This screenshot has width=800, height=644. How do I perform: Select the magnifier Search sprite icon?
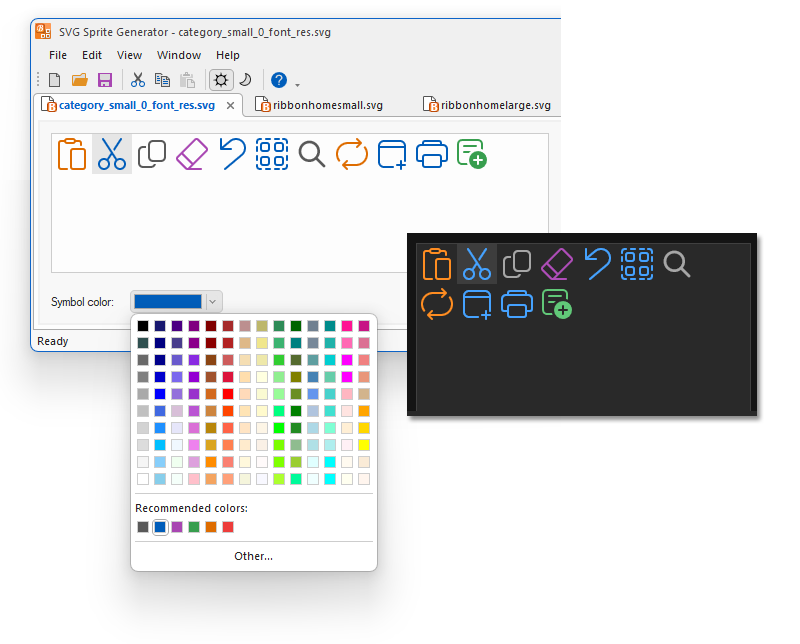pyautogui.click(x=312, y=154)
